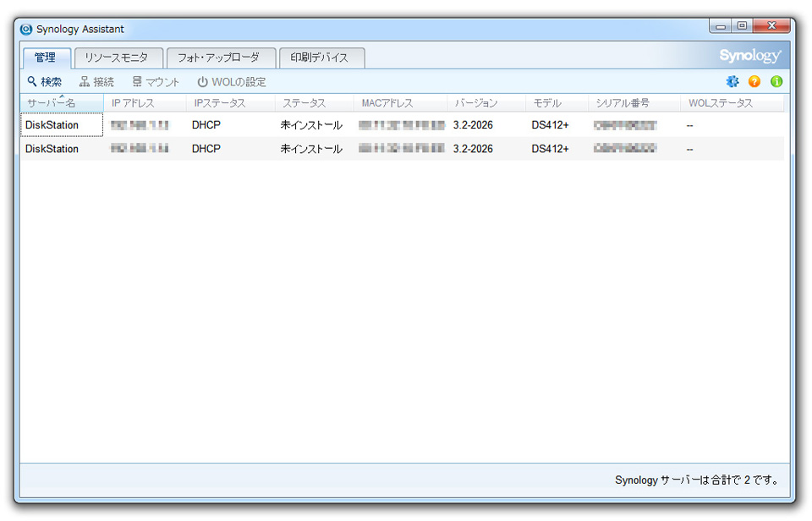Sort by IPステータス column header

point(230,103)
